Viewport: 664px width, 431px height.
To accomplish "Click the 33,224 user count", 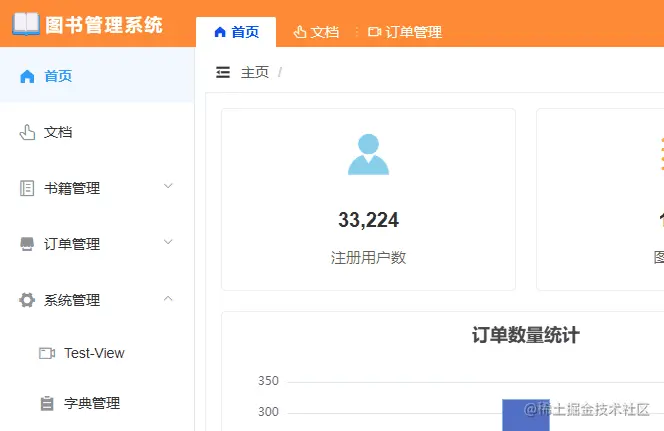I will [368, 220].
